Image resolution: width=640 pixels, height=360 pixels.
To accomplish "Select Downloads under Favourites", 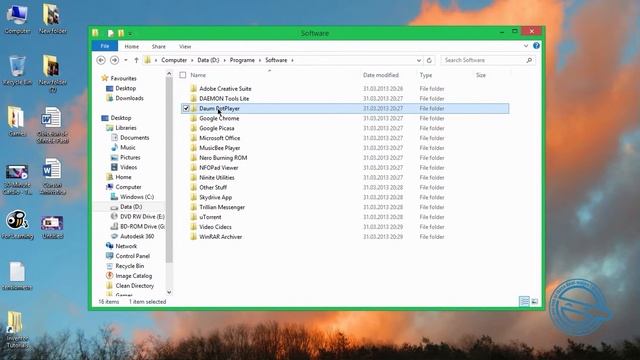I will pyautogui.click(x=129, y=98).
